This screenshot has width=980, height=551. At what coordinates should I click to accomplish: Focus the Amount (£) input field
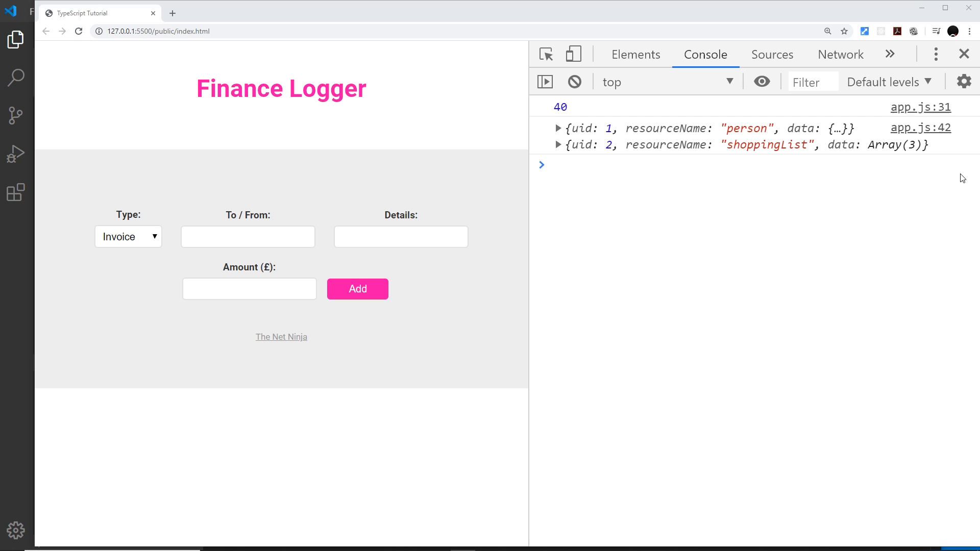pyautogui.click(x=250, y=289)
